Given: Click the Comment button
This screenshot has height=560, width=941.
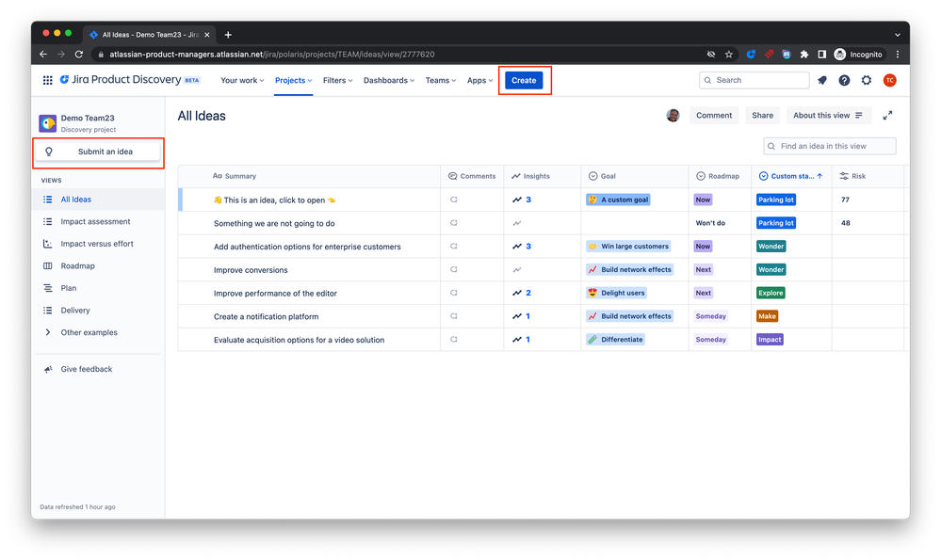Looking at the screenshot, I should coord(714,116).
